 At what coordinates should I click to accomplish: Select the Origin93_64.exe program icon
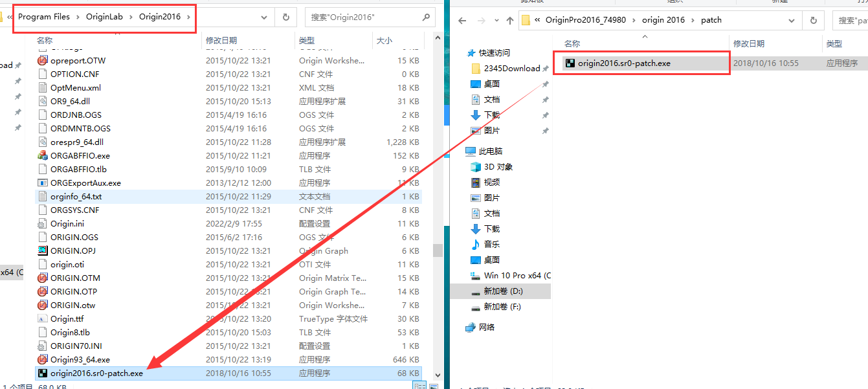click(x=43, y=359)
